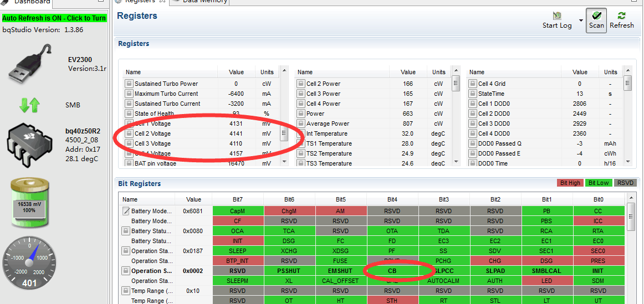
Task: Click lock icon beside Sustained Turbo Power
Action: tap(129, 84)
